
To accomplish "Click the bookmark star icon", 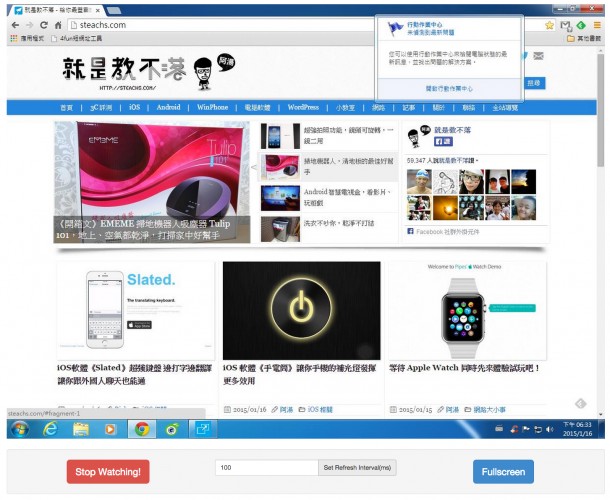I will pos(549,25).
